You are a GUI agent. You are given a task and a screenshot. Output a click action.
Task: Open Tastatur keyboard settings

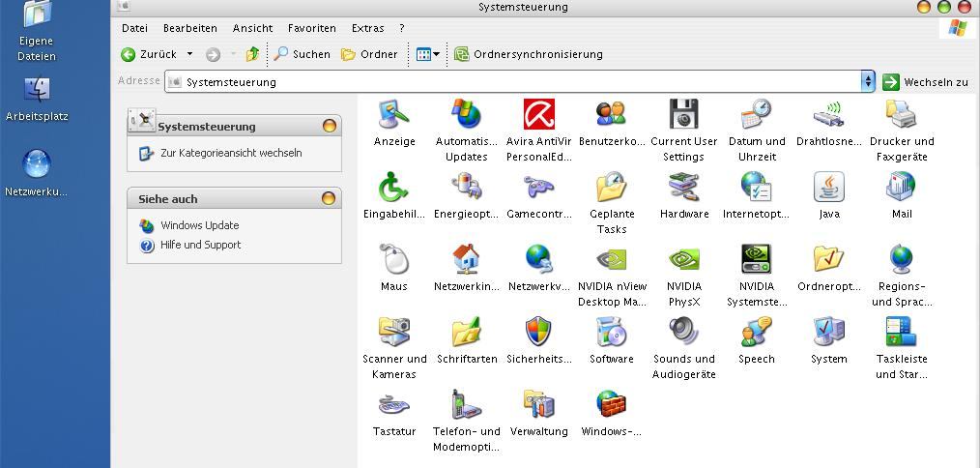(394, 405)
